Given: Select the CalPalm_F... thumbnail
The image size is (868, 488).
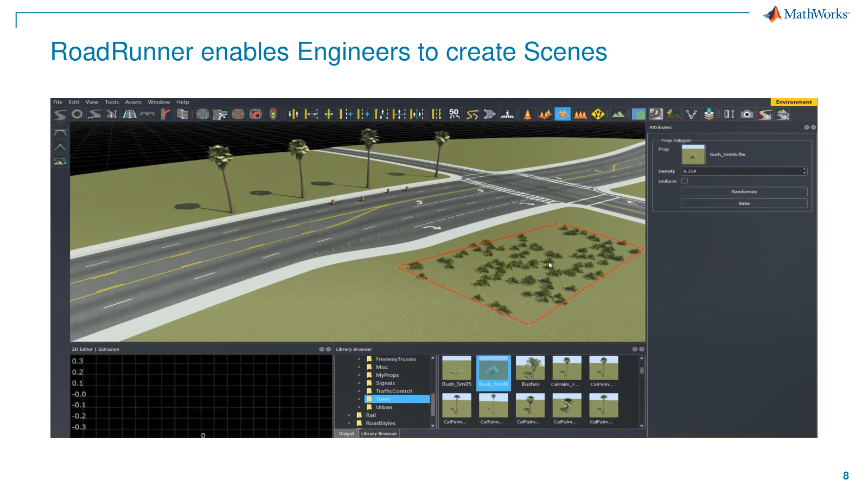Looking at the screenshot, I should (x=566, y=372).
